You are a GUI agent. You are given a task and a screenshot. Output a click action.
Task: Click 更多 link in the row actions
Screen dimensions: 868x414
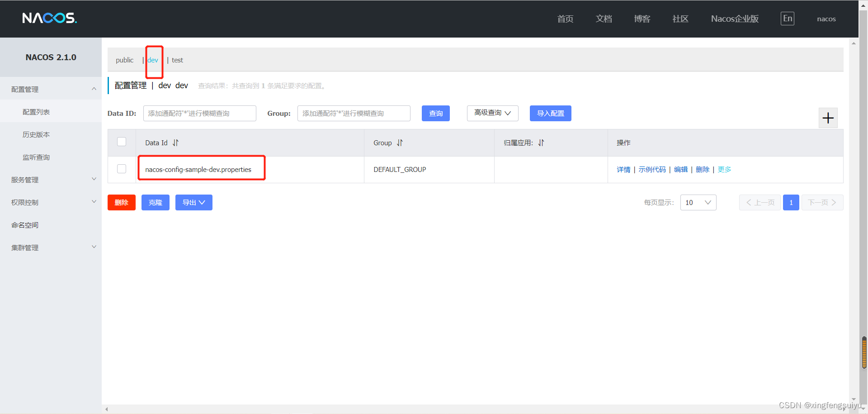[724, 169]
